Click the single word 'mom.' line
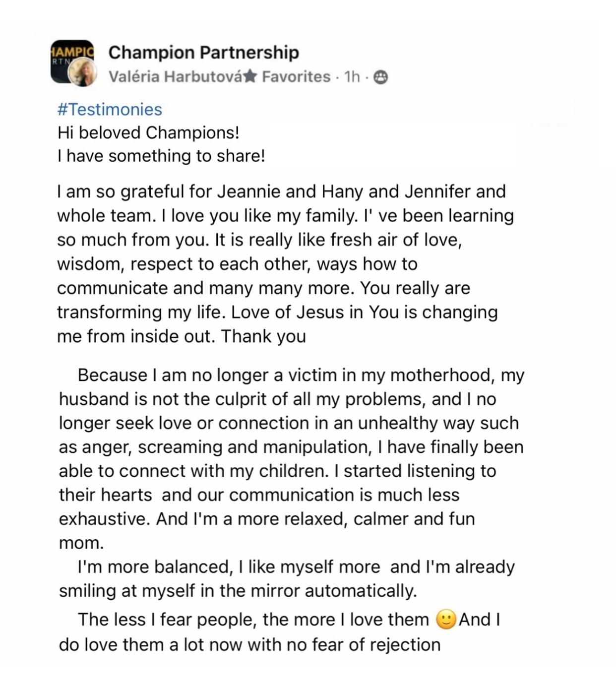 pos(81,543)
